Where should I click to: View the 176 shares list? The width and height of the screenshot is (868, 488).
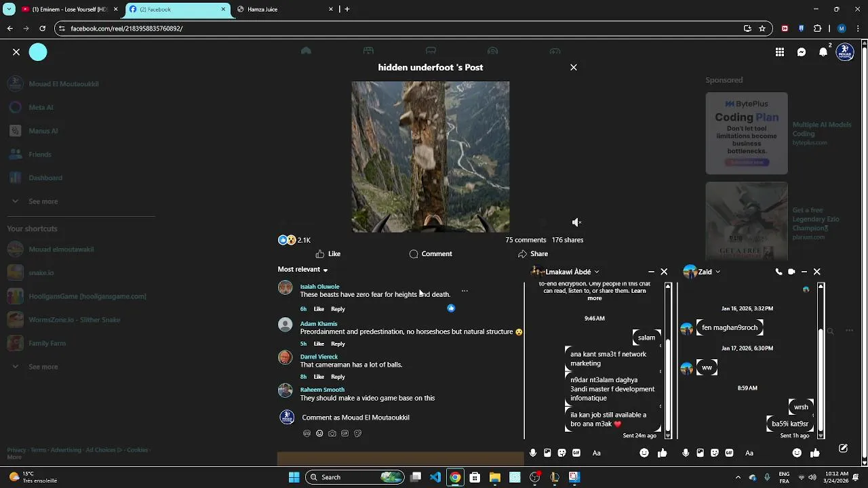[568, 240]
